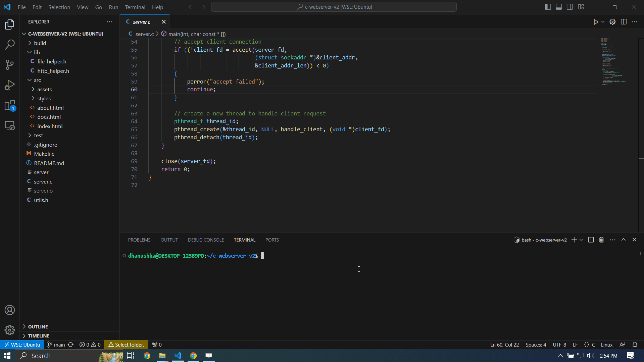This screenshot has height=362, width=644.
Task: Change encoding via UTF-8
Action: (x=559, y=345)
